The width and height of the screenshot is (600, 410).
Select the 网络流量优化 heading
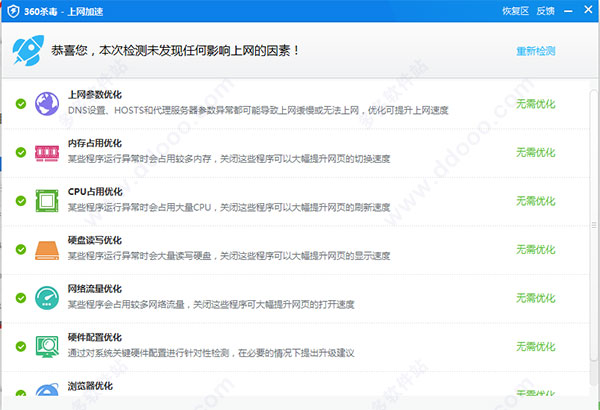pos(95,289)
